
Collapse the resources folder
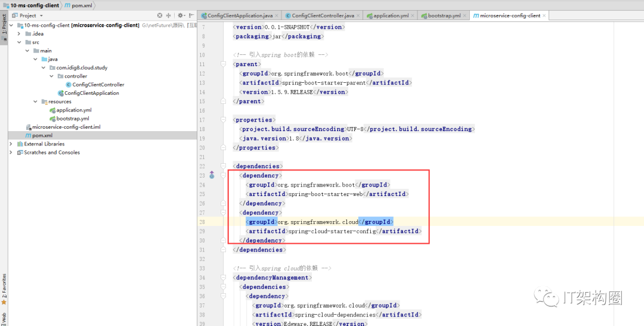pos(35,101)
